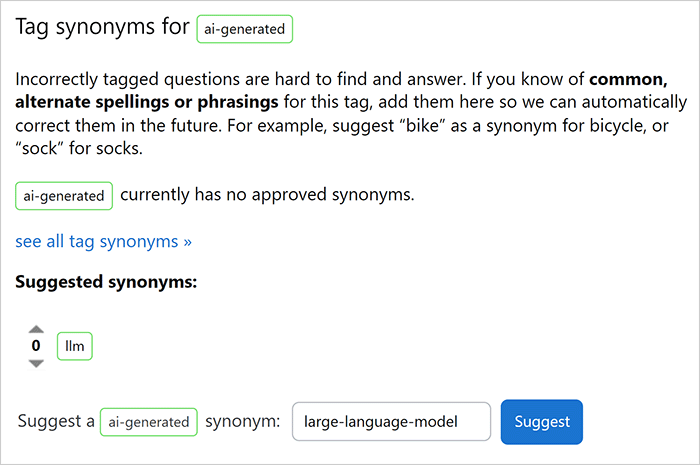Upvote the llm synonym suggestion
Viewport: 700px width, 465px height.
tap(37, 329)
